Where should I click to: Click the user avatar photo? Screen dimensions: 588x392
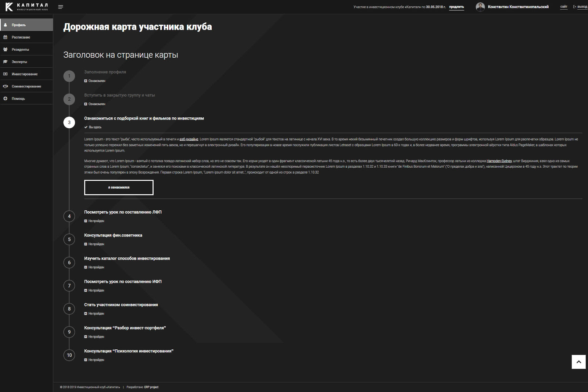(x=480, y=7)
